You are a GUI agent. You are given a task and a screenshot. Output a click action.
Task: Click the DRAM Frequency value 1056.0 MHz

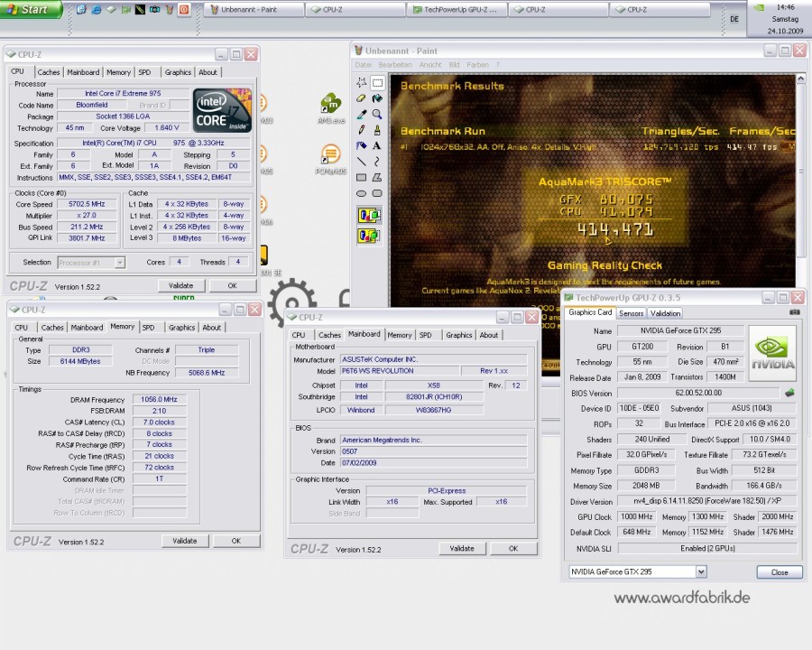click(159, 399)
